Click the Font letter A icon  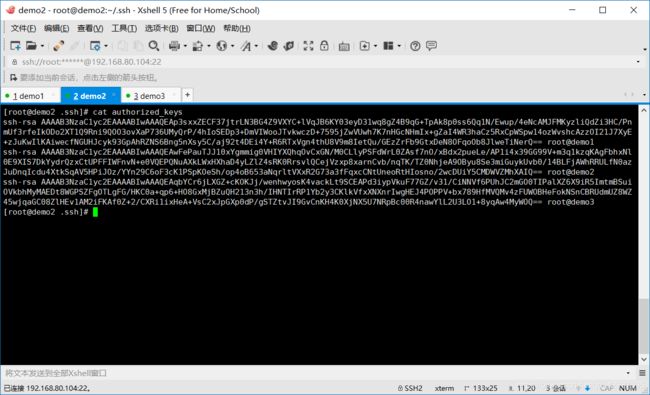(x=246, y=46)
